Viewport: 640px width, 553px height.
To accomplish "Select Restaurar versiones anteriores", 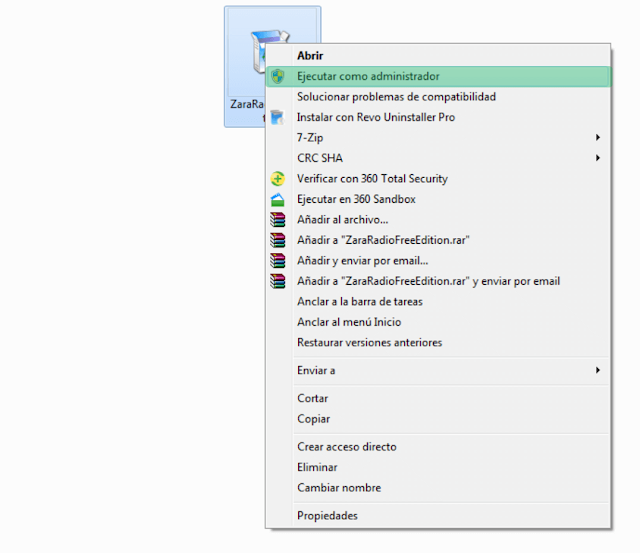I will click(438, 342).
